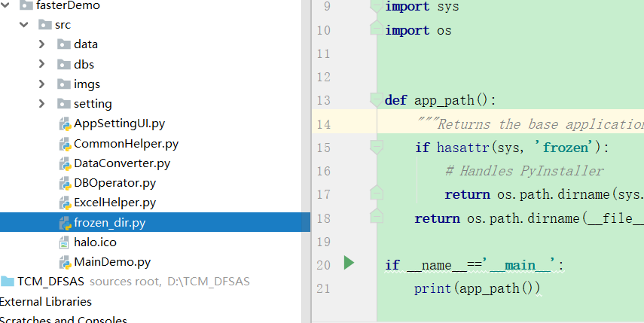This screenshot has width=644, height=323.
Task: Collapse the fasterDemo folder chevron
Action: (5, 5)
